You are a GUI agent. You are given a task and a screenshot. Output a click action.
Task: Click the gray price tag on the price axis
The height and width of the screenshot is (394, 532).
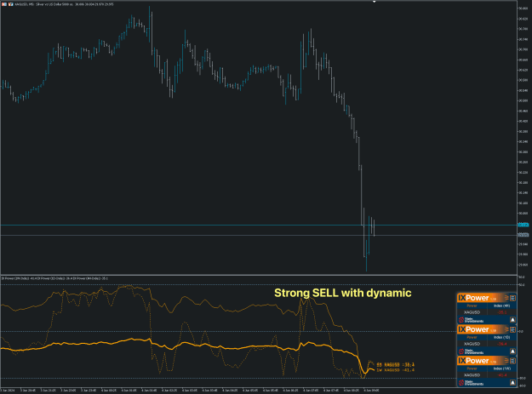click(523, 235)
